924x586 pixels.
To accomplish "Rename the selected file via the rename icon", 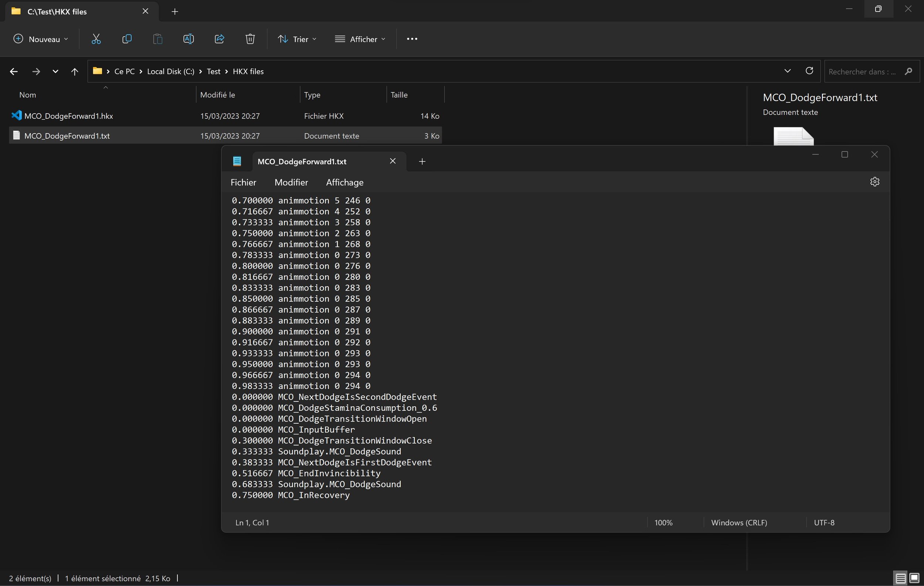I will point(188,39).
